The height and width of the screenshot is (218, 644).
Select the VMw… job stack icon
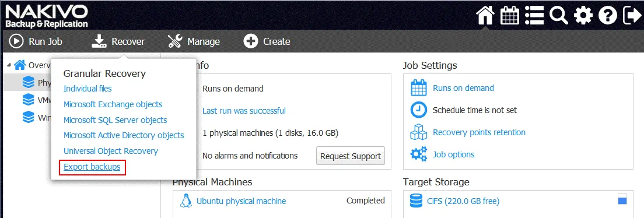coord(29,100)
